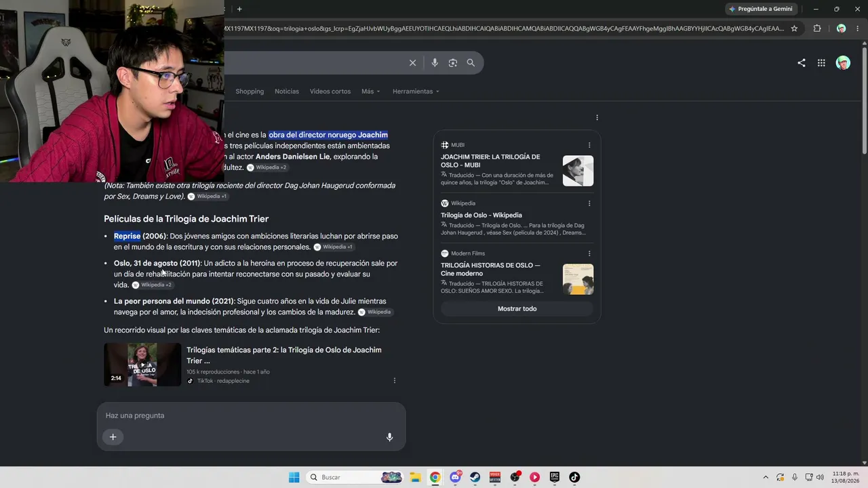This screenshot has width=868, height=488.
Task: Open the Wikipedia +2 chip after adultez
Action: tap(267, 167)
